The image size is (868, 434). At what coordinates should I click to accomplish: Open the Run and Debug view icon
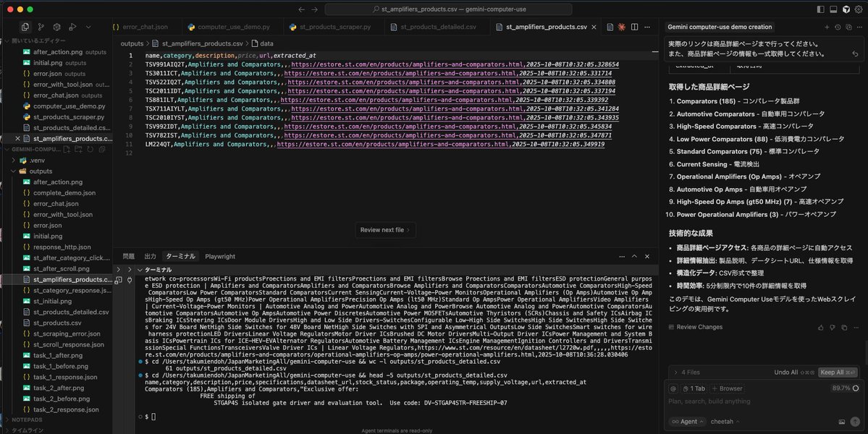tap(72, 27)
